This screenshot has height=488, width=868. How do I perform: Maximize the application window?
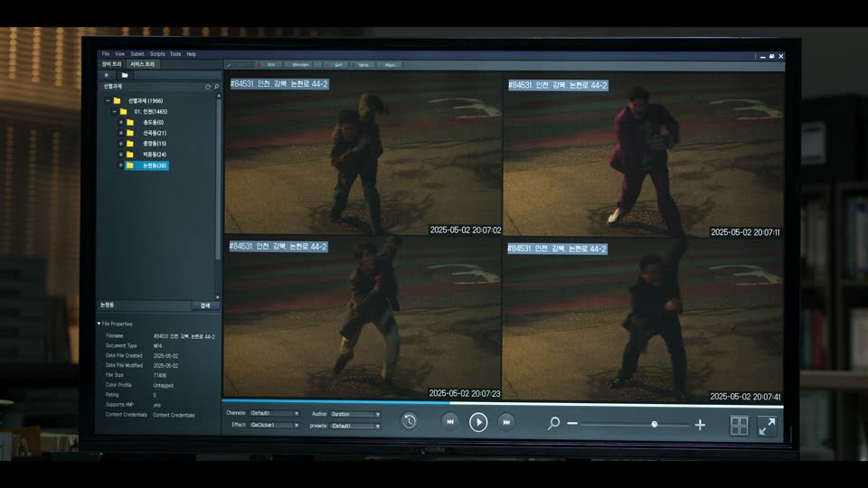pyautogui.click(x=771, y=56)
